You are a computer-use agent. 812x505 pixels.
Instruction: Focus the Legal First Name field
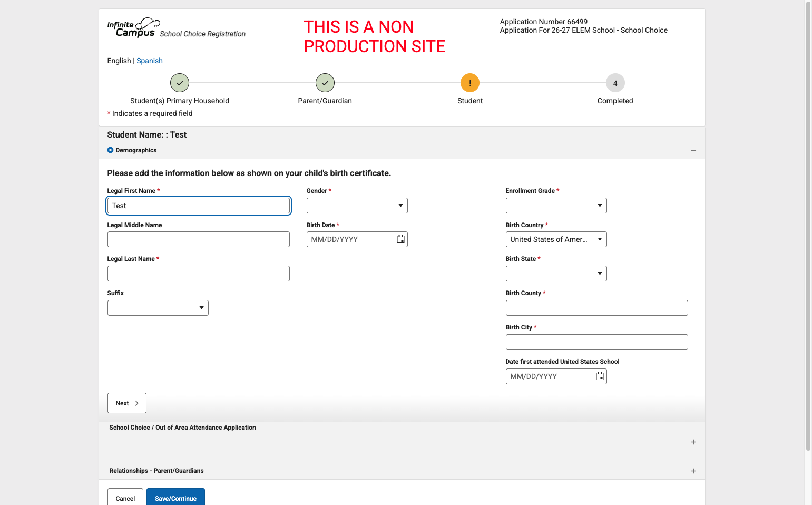199,206
